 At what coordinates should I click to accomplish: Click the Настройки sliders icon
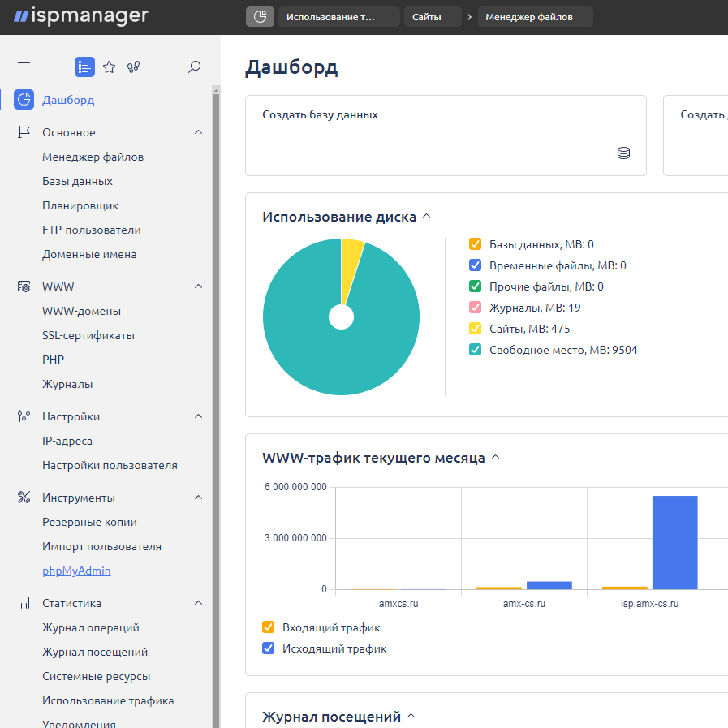[24, 416]
